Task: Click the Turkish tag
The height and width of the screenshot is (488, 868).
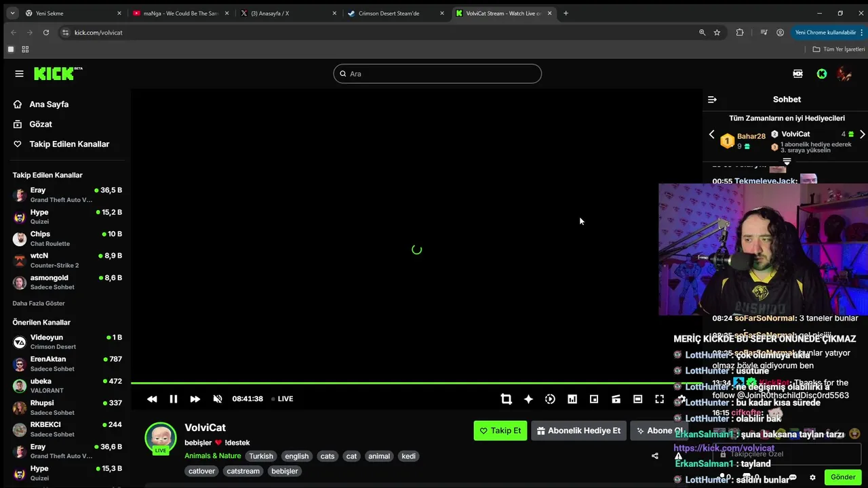Action: tap(260, 456)
